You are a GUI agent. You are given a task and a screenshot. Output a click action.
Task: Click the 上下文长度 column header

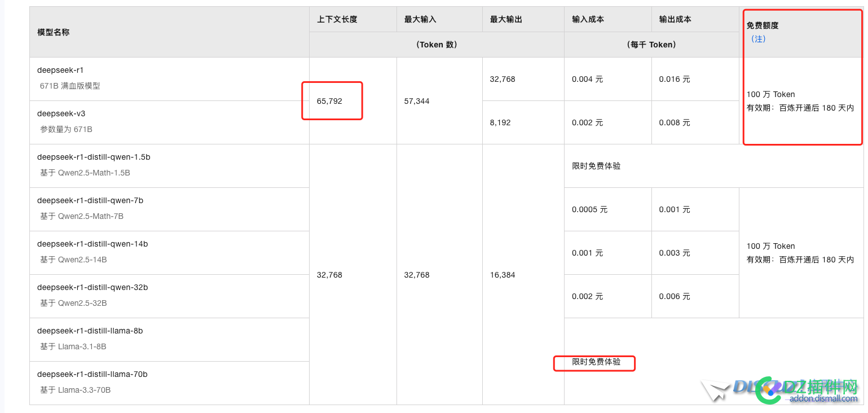pos(337,19)
